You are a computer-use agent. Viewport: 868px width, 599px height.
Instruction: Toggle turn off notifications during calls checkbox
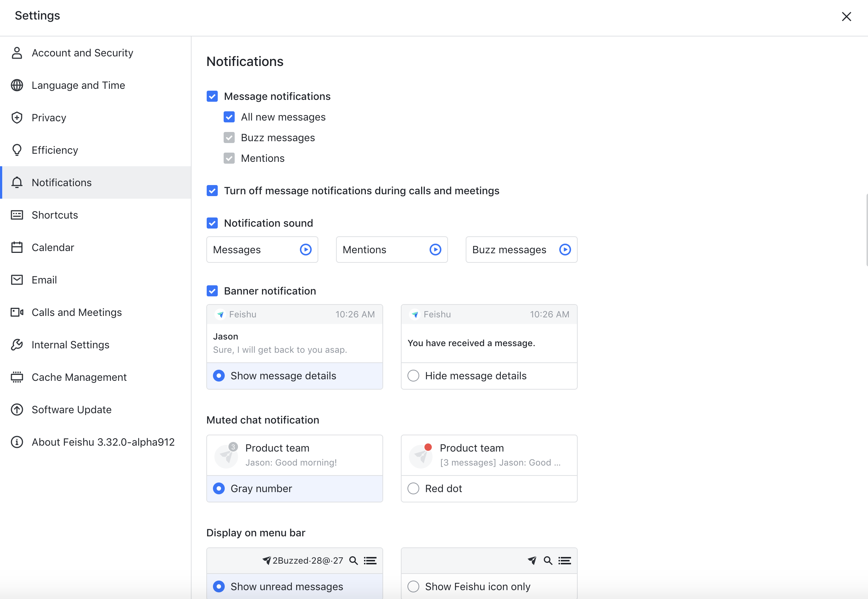point(212,191)
